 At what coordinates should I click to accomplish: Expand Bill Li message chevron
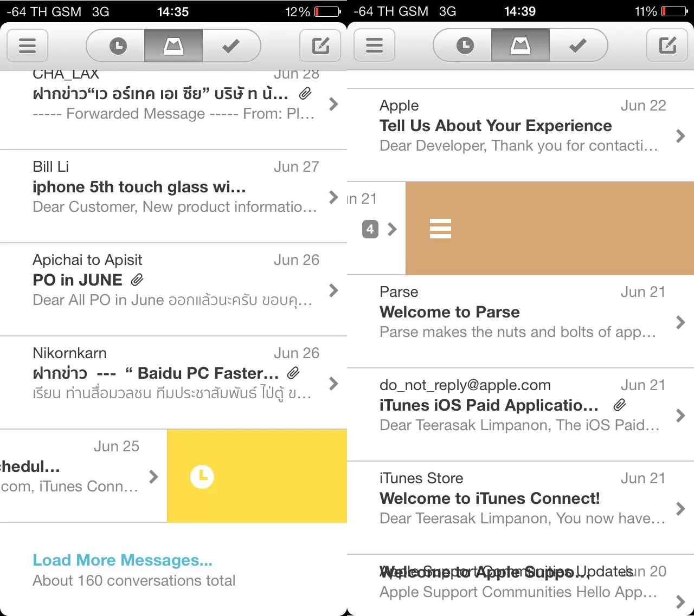coord(333,197)
